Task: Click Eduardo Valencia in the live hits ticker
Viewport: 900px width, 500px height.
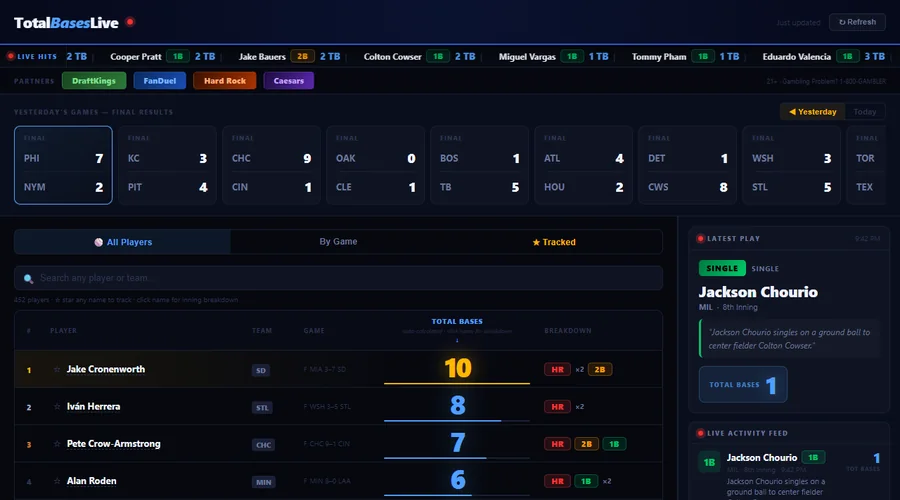Action: pos(797,57)
